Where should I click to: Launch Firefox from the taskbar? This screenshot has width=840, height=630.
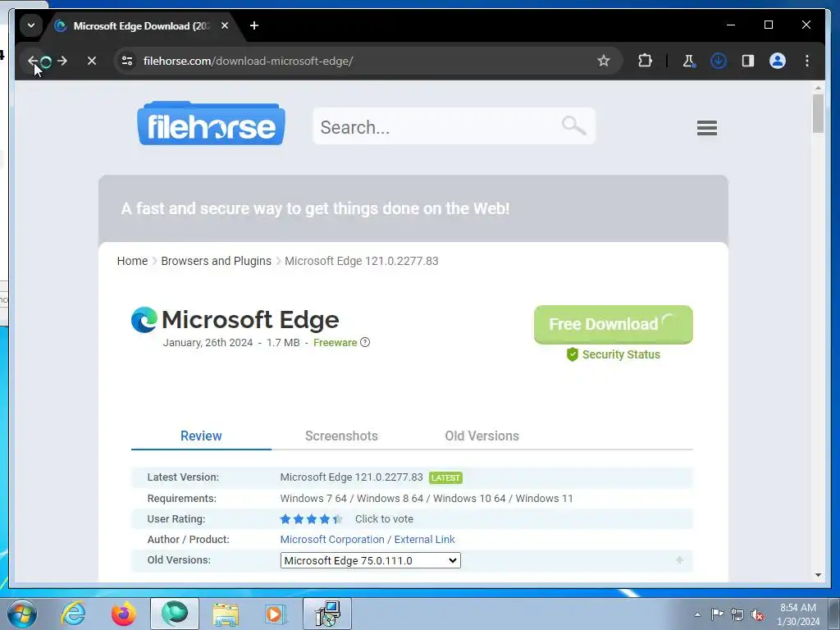click(x=124, y=614)
